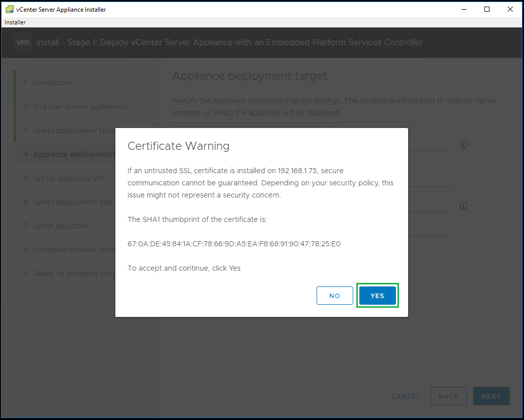Click the upper info icon beside field

463,145
